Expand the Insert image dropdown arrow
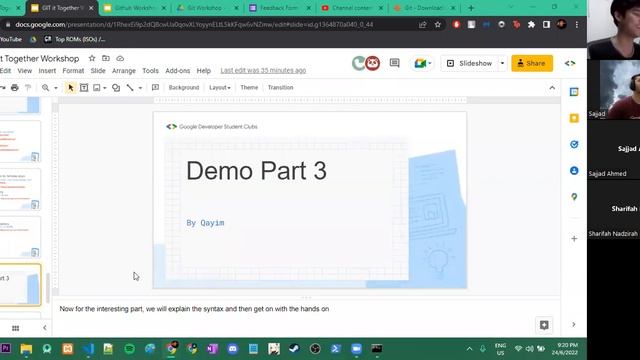Screen dimensions: 640x360 pos(105,88)
